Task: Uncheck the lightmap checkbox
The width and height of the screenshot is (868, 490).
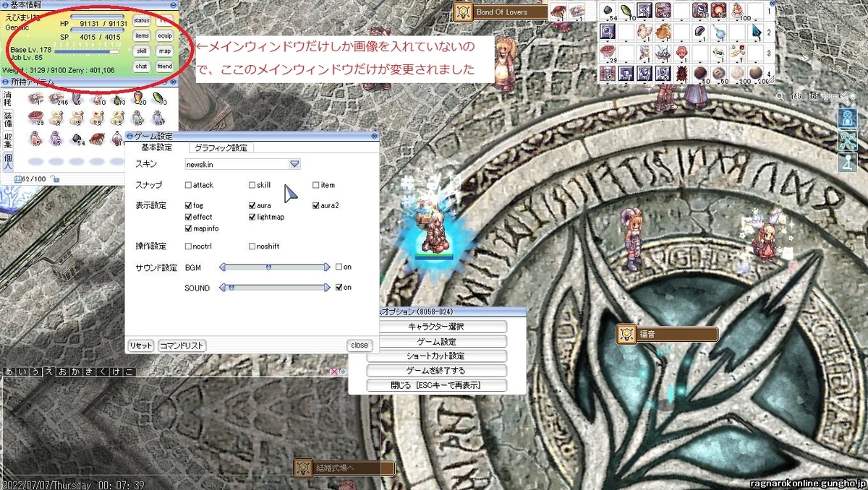Action: (x=252, y=217)
